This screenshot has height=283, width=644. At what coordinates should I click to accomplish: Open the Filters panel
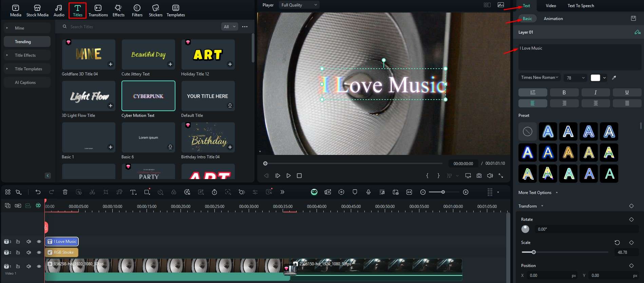137,11
